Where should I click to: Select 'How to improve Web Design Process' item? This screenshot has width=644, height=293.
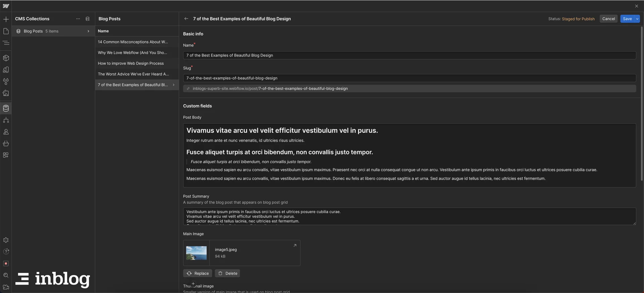(131, 63)
